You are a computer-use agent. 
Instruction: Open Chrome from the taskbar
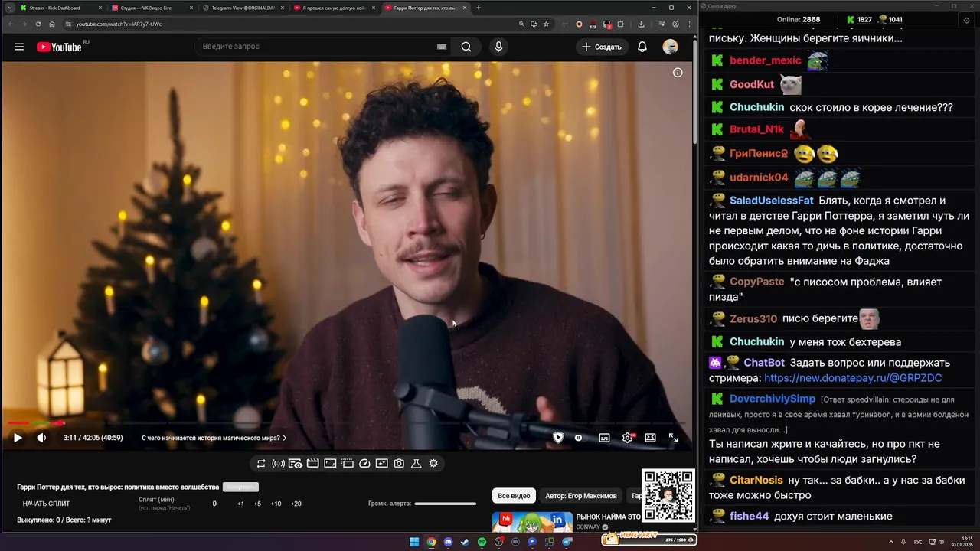pos(431,542)
